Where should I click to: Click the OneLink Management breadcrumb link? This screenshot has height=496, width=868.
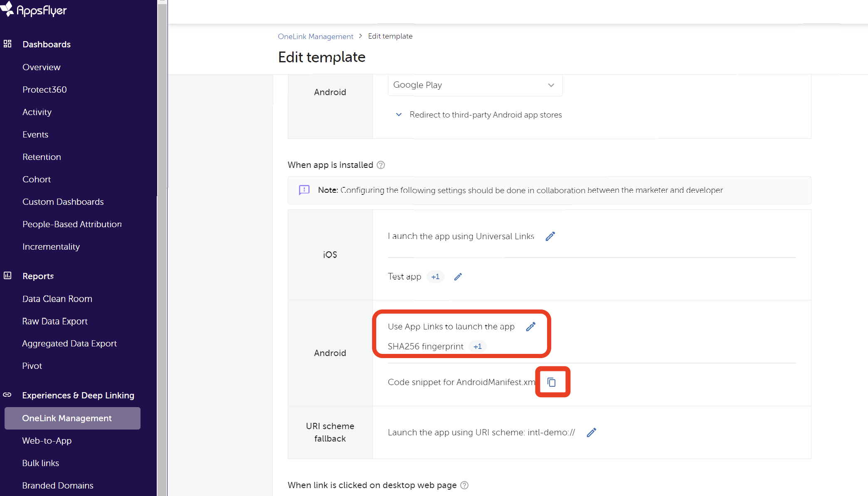[x=316, y=37]
